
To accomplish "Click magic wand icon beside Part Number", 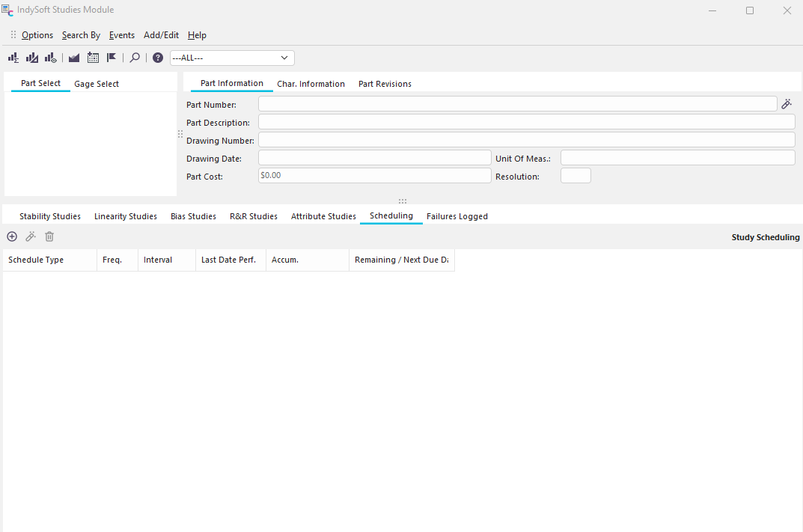I will (x=787, y=104).
